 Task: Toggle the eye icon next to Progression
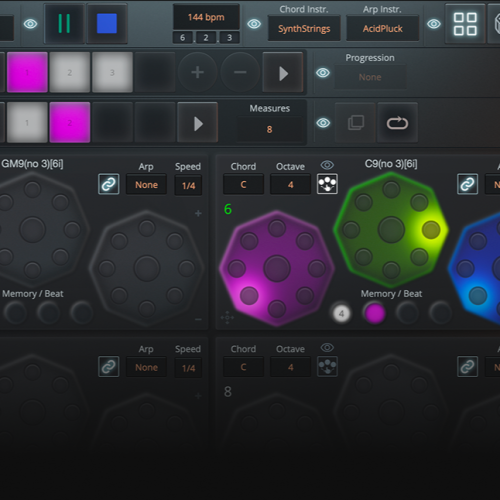click(323, 73)
